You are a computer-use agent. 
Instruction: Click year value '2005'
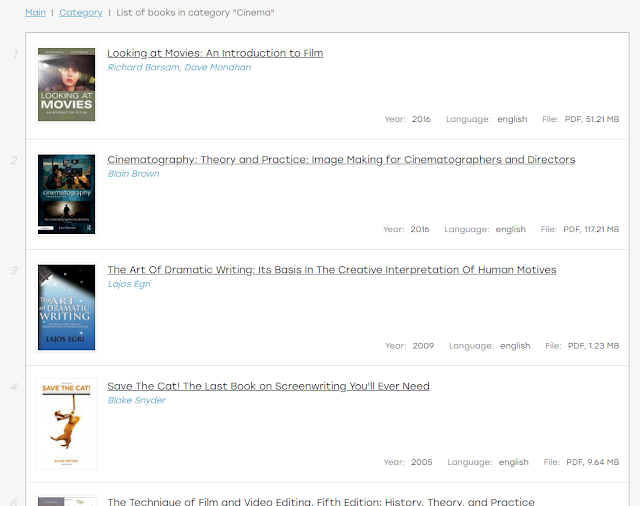(x=422, y=462)
